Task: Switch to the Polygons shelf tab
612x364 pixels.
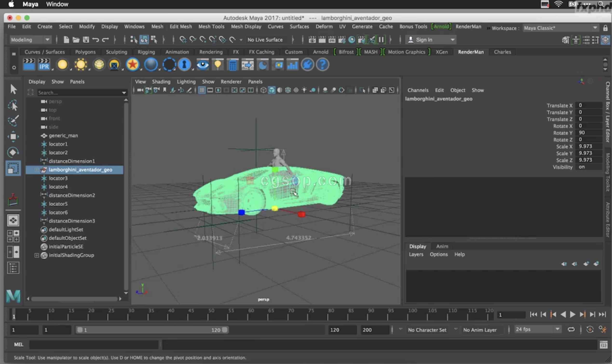Action: coord(85,52)
